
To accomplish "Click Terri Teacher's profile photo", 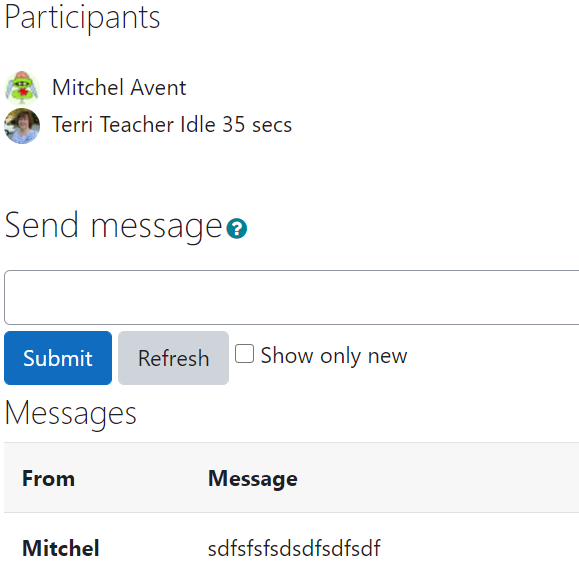I will tap(22, 126).
